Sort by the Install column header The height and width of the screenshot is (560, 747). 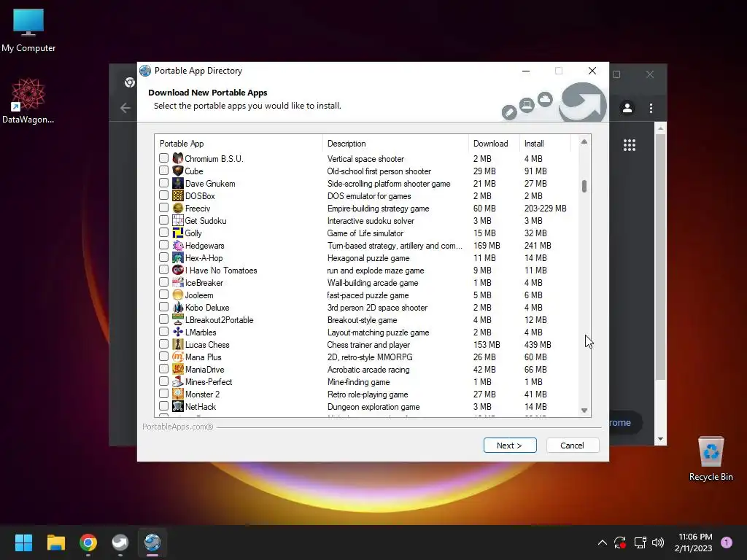click(x=545, y=144)
